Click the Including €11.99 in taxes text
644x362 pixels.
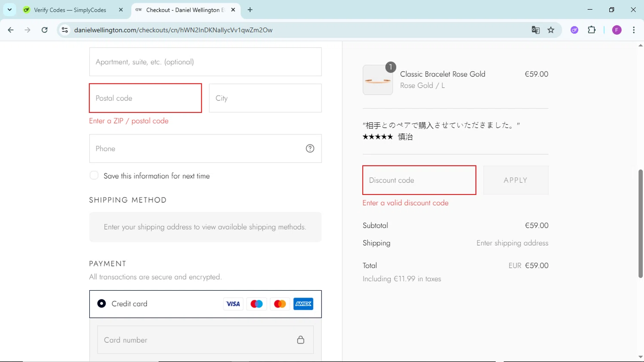402,279
